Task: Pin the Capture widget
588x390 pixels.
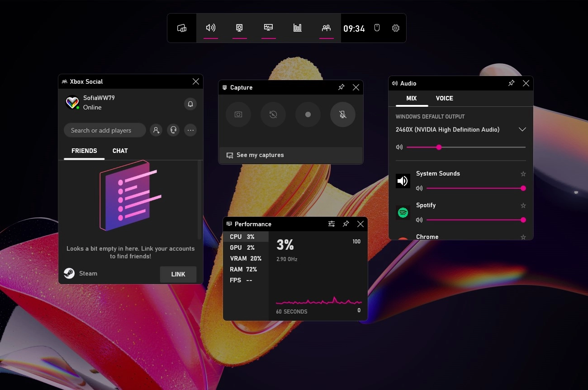Action: (x=341, y=87)
